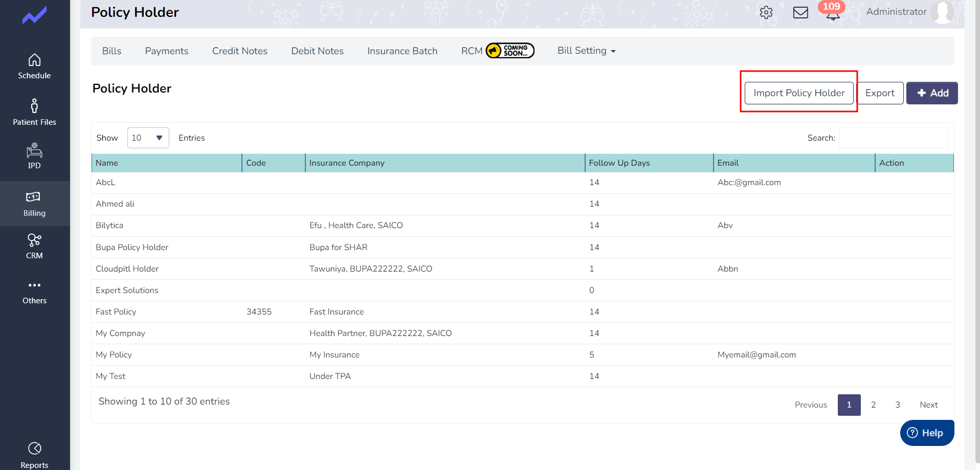Export the policy holder list
This screenshot has height=470, width=980.
tap(880, 93)
